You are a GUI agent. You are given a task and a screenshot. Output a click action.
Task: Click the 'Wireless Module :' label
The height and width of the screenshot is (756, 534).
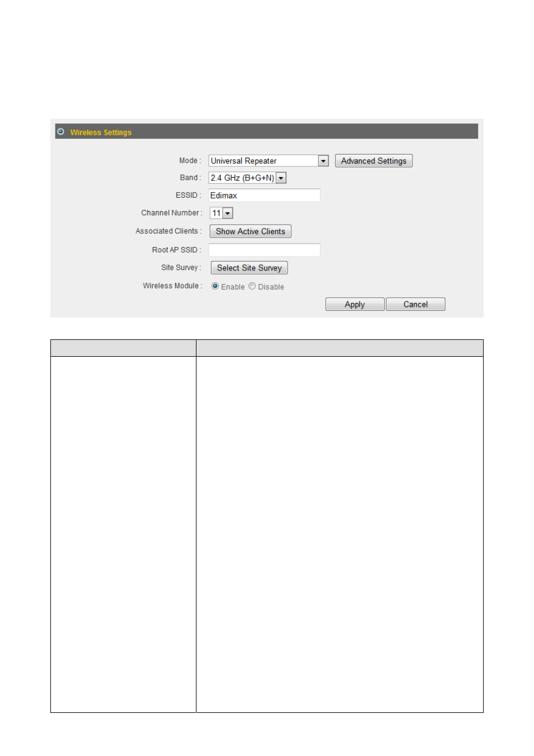pos(172,286)
